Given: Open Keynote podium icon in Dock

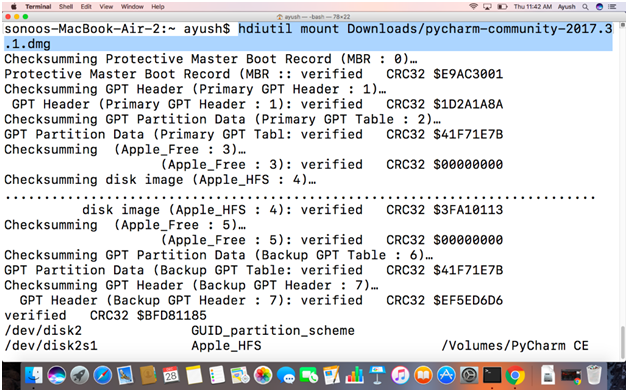Looking at the screenshot, I should tap(377, 375).
